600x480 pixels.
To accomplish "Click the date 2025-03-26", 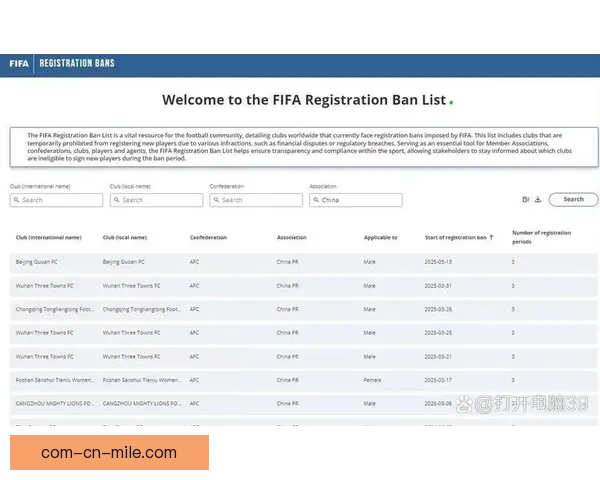I will coord(438,309).
